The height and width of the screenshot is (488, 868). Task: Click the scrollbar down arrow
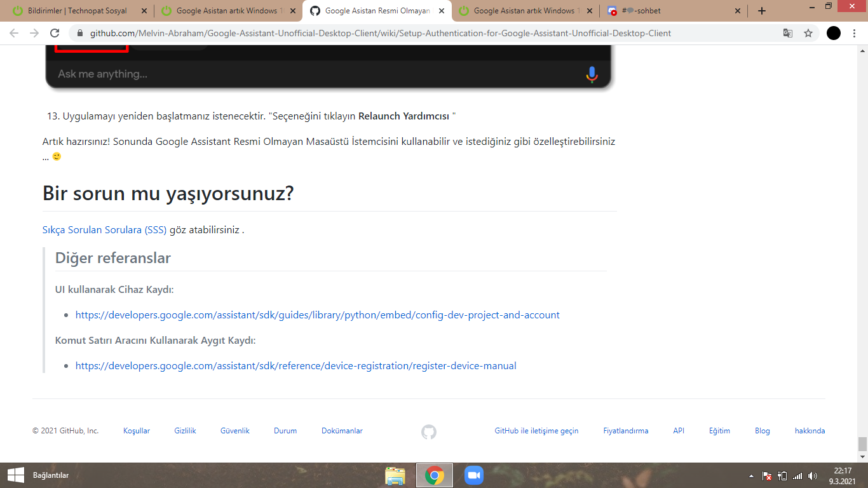pyautogui.click(x=862, y=457)
